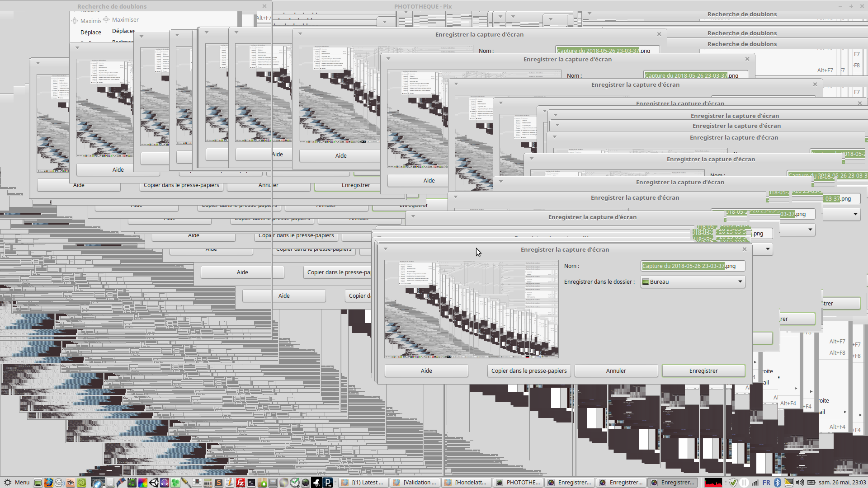
Task: Open the front dialog's window menu arrow
Action: [386, 249]
